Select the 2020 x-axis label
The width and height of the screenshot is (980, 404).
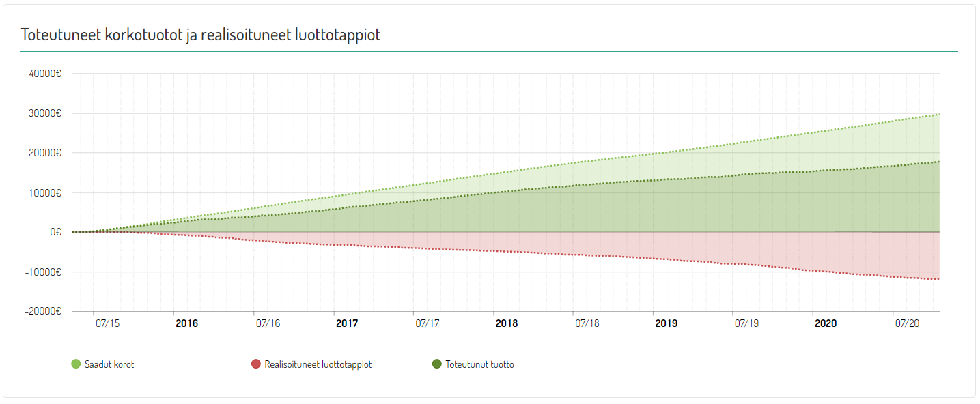point(826,323)
